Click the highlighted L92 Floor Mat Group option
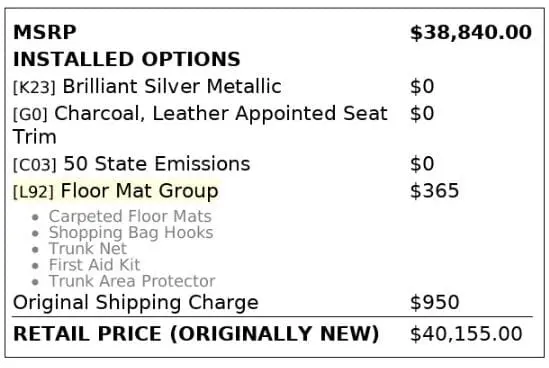Image resolution: width=549 pixels, height=368 pixels. tap(116, 191)
